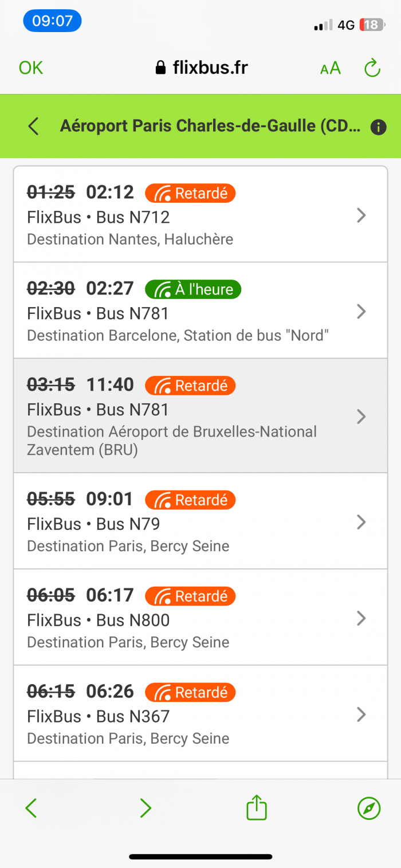Tap the Aéroport Paris Charles-de-Gaulle header title
The height and width of the screenshot is (868, 401).
click(x=210, y=125)
